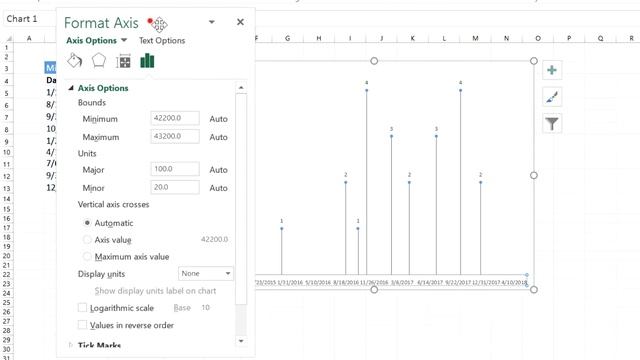This screenshot has height=360, width=640.
Task: Open the Format Axis pane options arrow
Action: tap(211, 22)
